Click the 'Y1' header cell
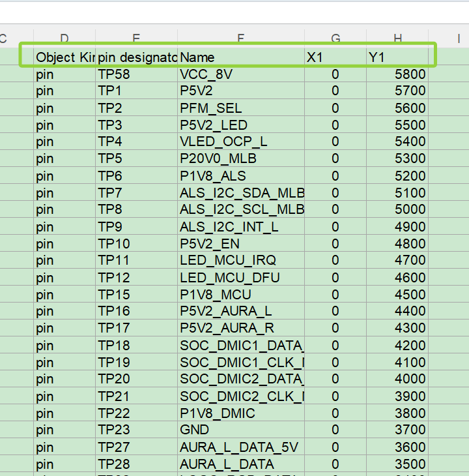469x476 pixels. coord(397,57)
